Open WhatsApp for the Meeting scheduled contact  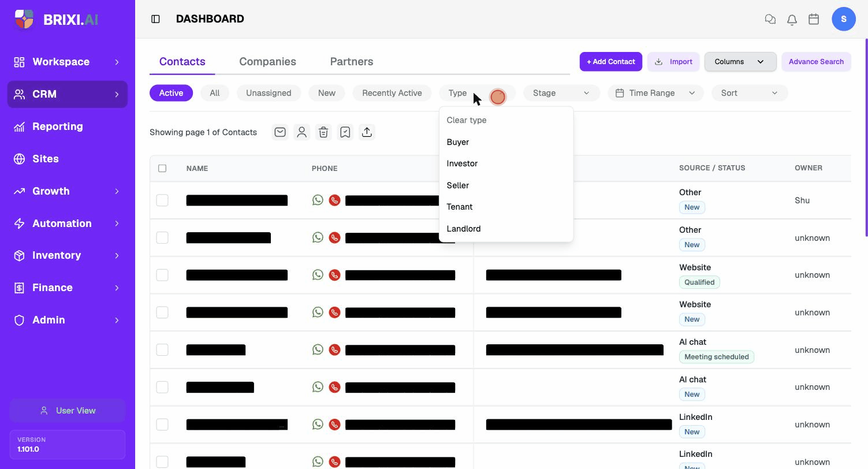[x=318, y=349]
